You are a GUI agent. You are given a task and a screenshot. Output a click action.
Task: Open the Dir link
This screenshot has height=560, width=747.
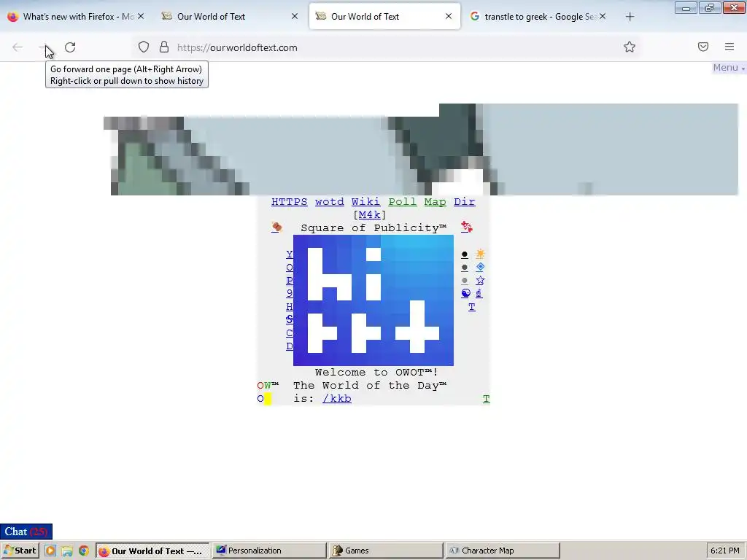pos(464,202)
